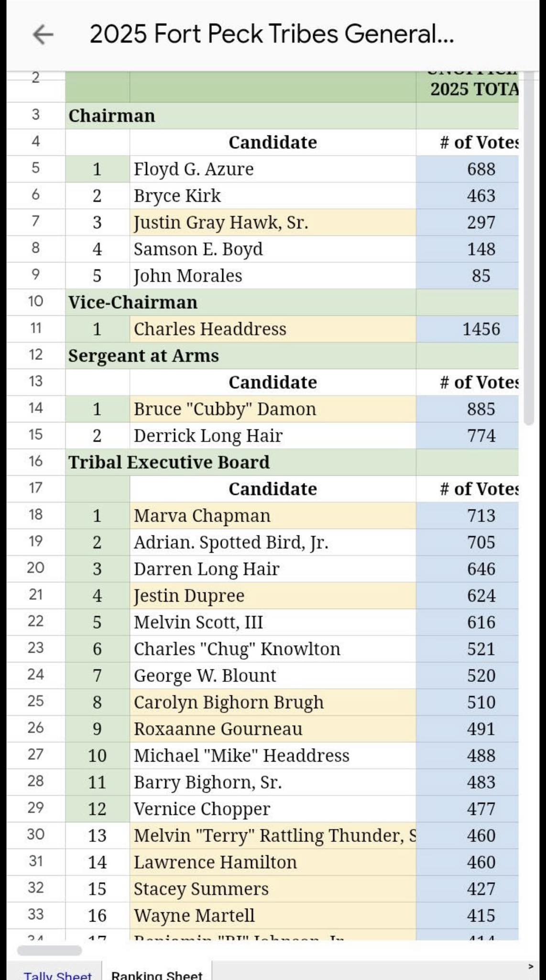Screen dimensions: 546x980
Task: Select the Floyd G. Azure cell
Action: coord(273,169)
